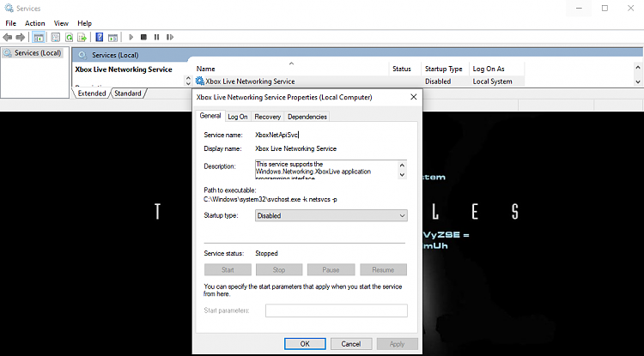644x356 pixels.
Task: Click the grayed Pause button in dialog
Action: coord(331,270)
